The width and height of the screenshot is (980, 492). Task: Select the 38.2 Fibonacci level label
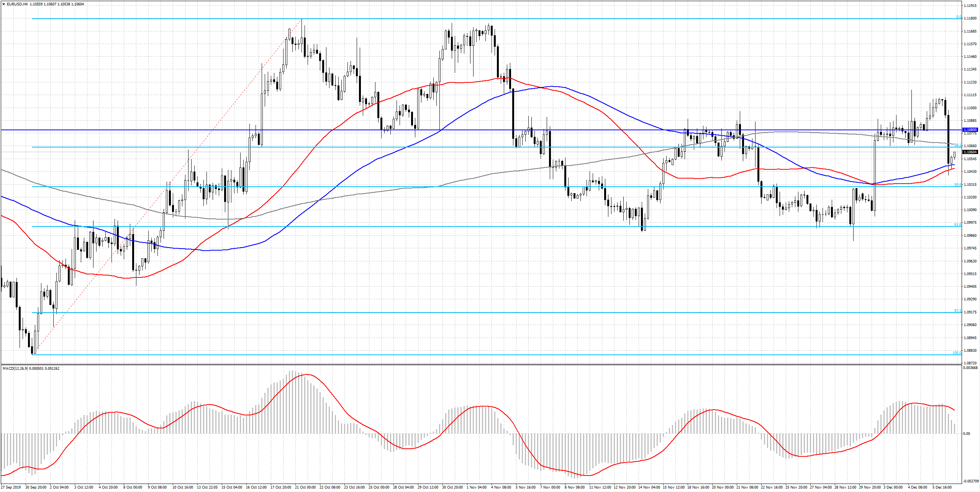click(958, 145)
